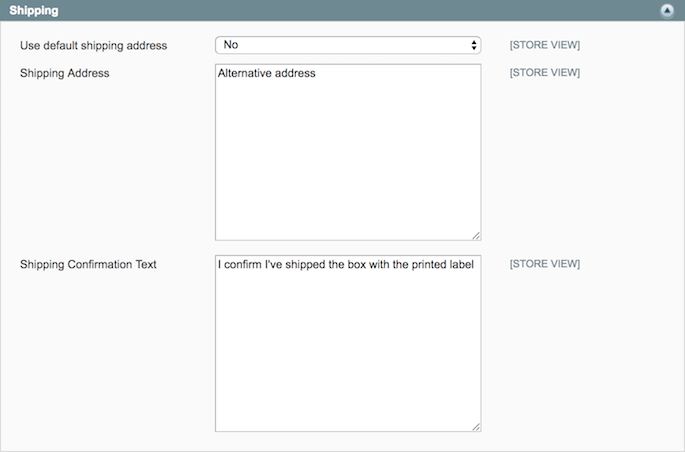The width and height of the screenshot is (685, 452).
Task: Click the dropdown's up-down arrows icon
Action: (474, 45)
